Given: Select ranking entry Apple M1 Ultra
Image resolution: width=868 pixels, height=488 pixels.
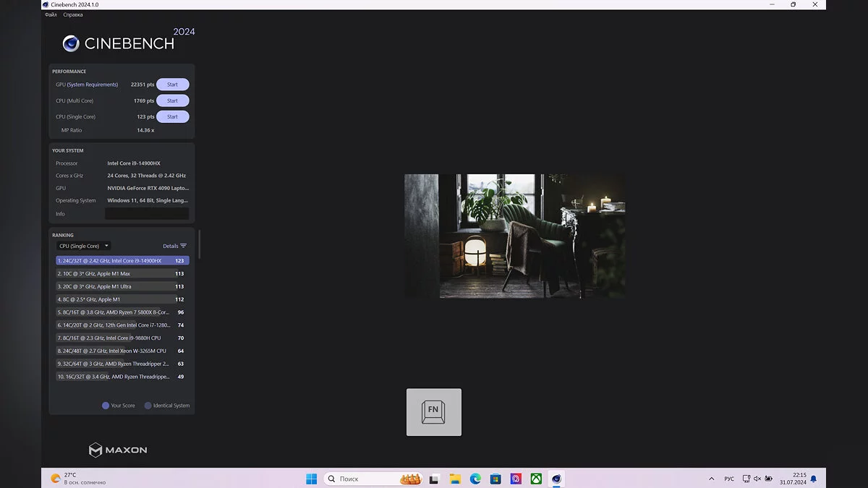Looking at the screenshot, I should (x=122, y=286).
